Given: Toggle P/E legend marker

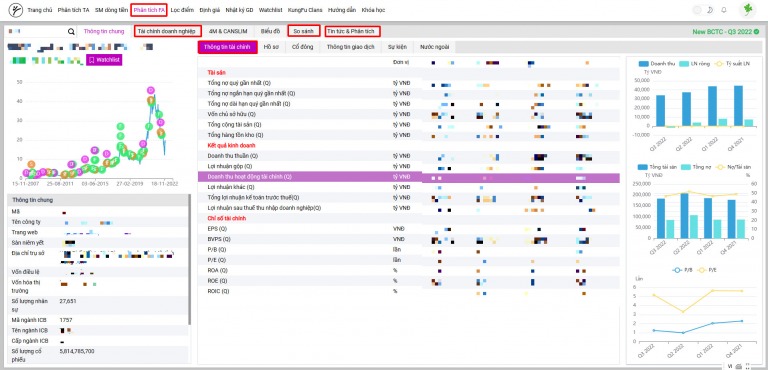Looking at the screenshot, I should point(702,270).
